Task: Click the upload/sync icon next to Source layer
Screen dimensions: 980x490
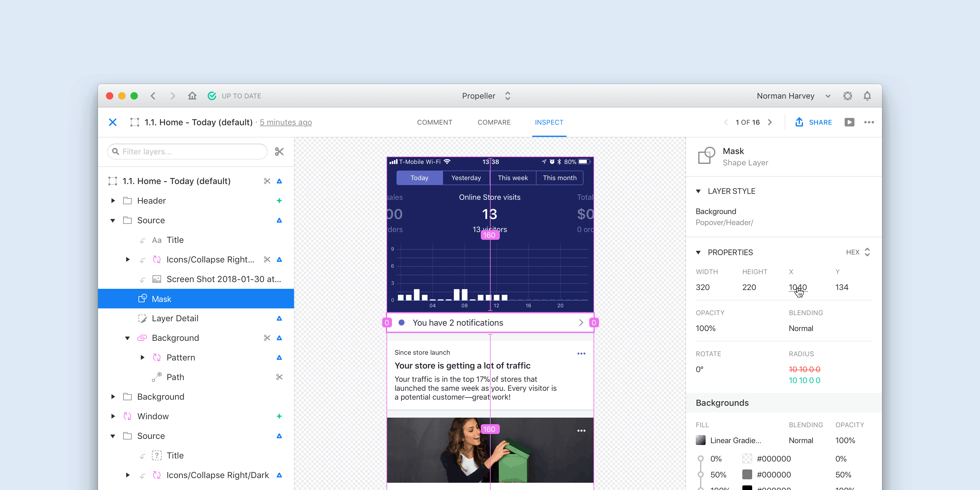Action: click(x=279, y=220)
